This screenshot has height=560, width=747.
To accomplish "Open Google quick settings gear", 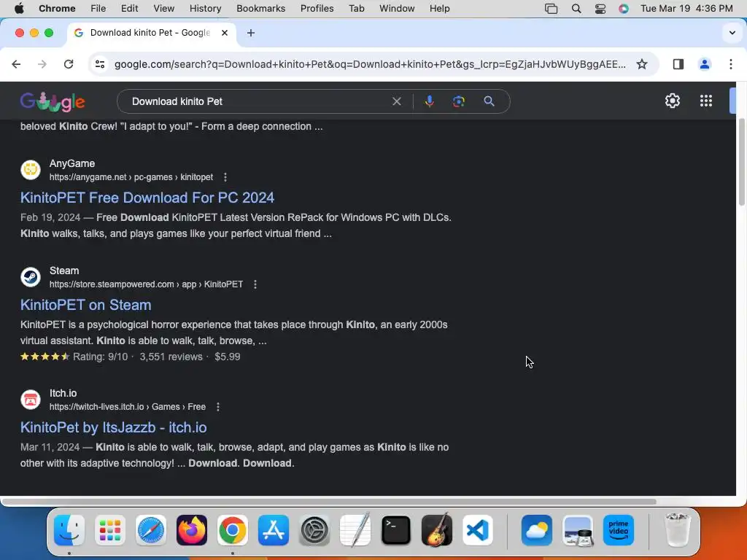I will (x=672, y=101).
